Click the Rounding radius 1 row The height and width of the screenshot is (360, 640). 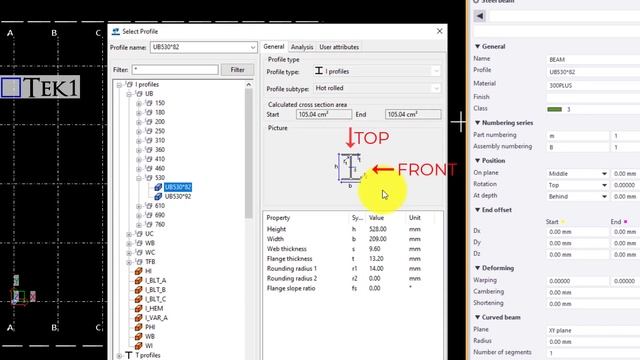[352, 269]
